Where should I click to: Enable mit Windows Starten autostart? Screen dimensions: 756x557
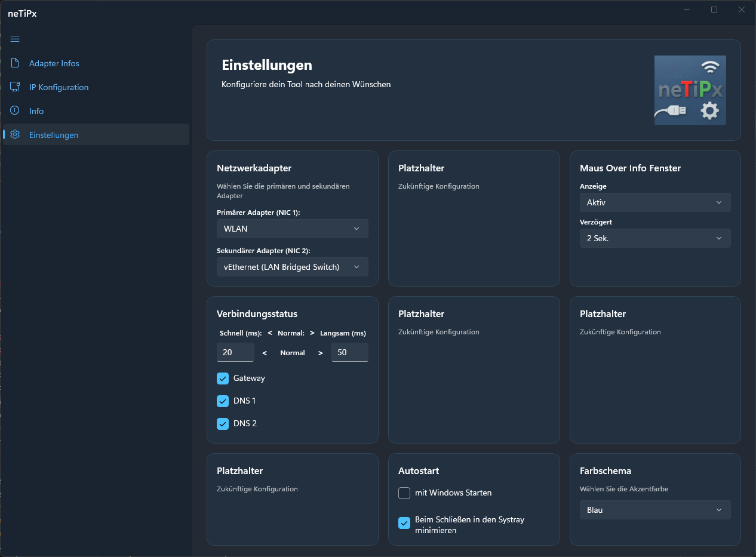click(404, 493)
